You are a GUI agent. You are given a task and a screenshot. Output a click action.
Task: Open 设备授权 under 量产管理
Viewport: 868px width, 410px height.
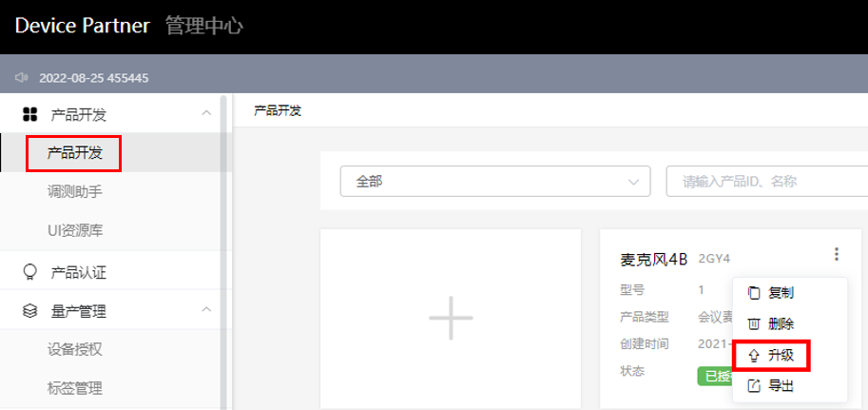(75, 349)
